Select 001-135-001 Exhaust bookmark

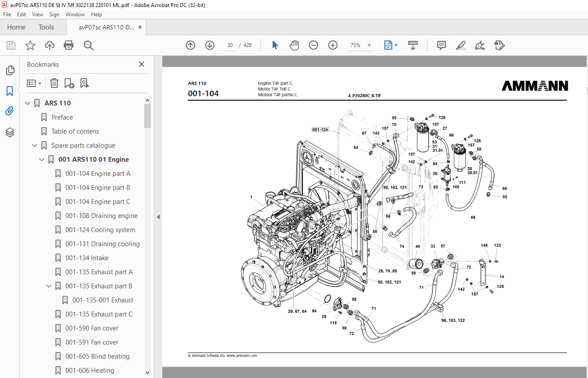103,300
